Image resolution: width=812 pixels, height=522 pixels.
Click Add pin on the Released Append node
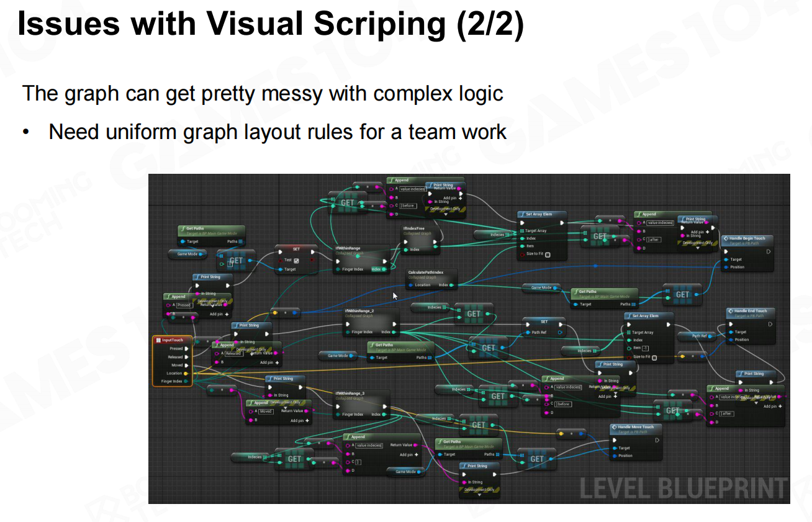point(276,362)
